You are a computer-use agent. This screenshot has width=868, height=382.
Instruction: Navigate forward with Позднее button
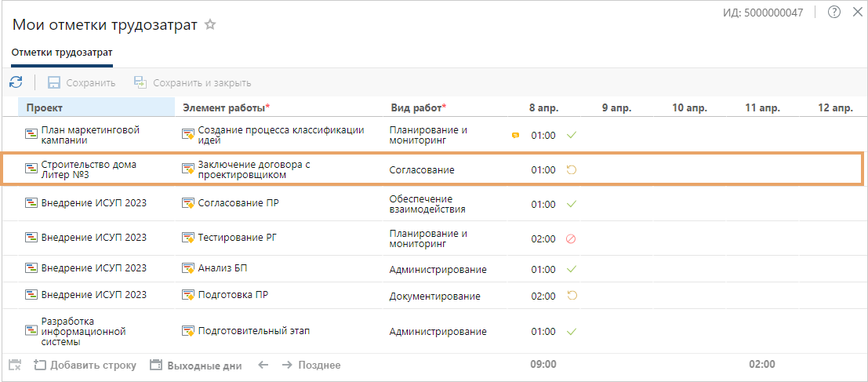[x=311, y=365]
